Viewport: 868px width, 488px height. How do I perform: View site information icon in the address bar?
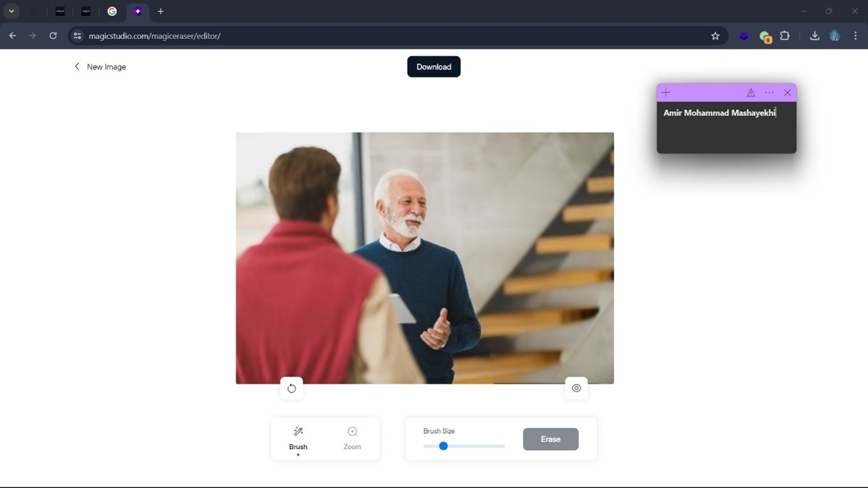(x=77, y=36)
